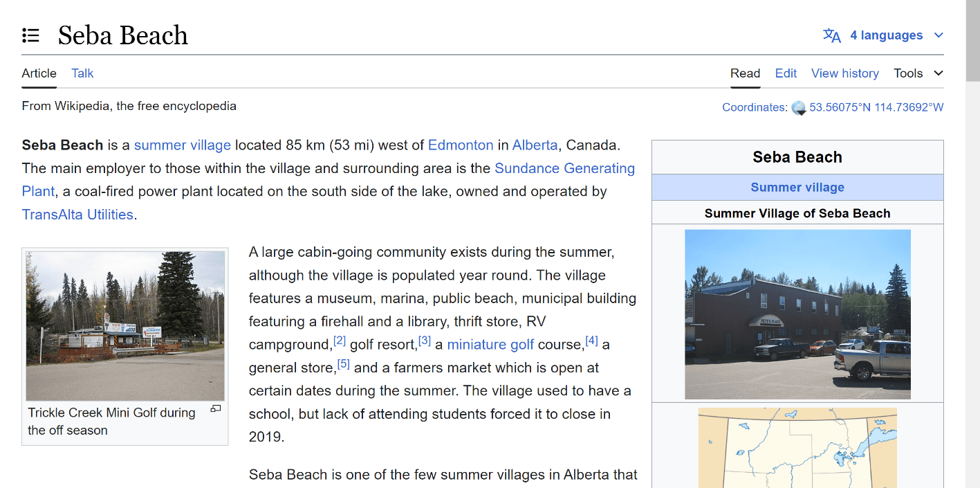Click the language translation icon
Viewport: 980px width, 488px height.
[832, 35]
